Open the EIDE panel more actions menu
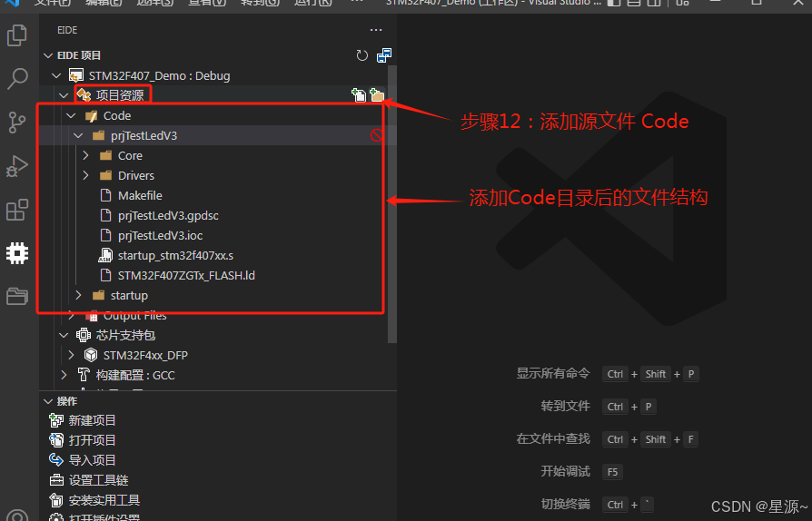The width and height of the screenshot is (812, 521). coord(376,30)
